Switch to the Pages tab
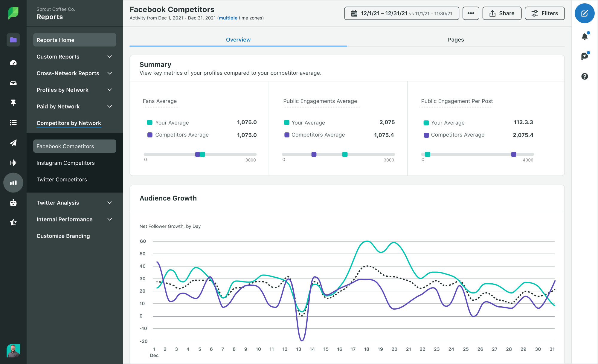The width and height of the screenshot is (598, 364). pyautogui.click(x=456, y=39)
